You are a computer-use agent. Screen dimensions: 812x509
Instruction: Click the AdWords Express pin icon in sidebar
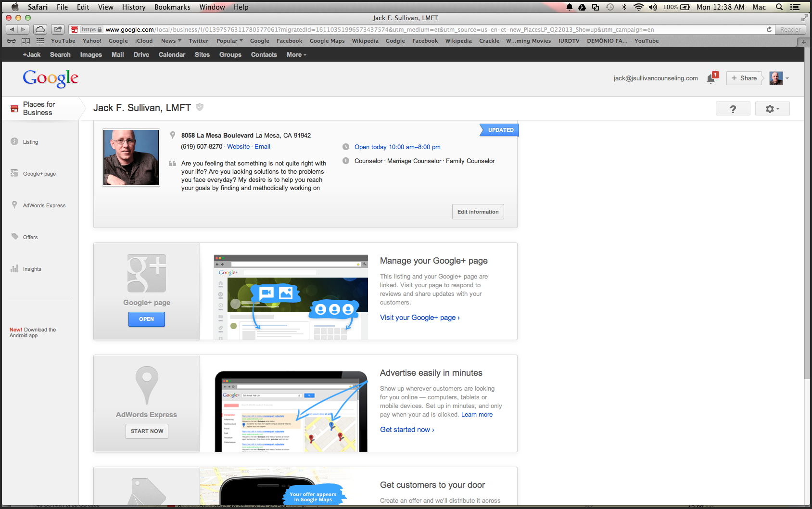tap(14, 205)
